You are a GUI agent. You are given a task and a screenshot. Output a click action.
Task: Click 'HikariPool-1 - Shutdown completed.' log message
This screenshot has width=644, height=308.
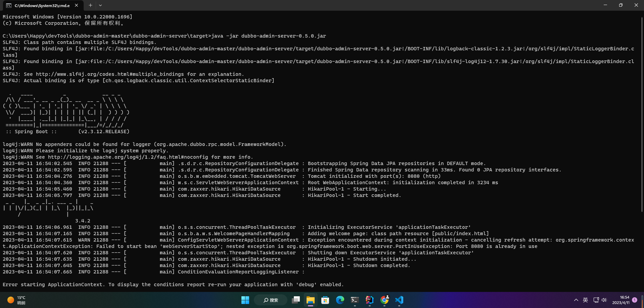[x=359, y=265]
